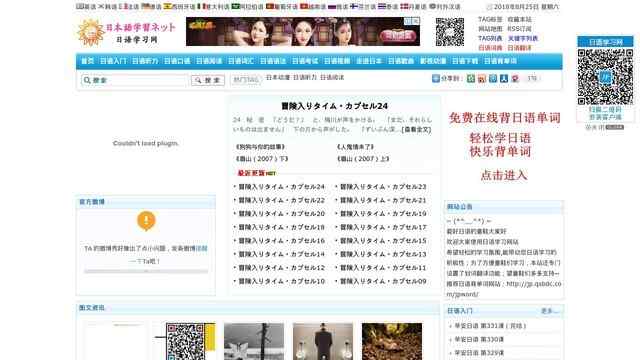Open the 网站地图 link

(490, 29)
